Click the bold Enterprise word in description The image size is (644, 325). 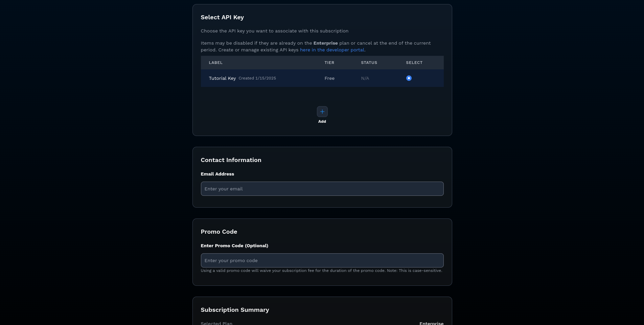(x=325, y=43)
